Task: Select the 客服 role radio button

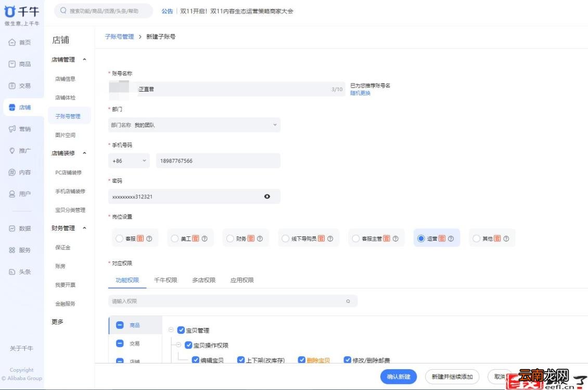Action: (119, 238)
